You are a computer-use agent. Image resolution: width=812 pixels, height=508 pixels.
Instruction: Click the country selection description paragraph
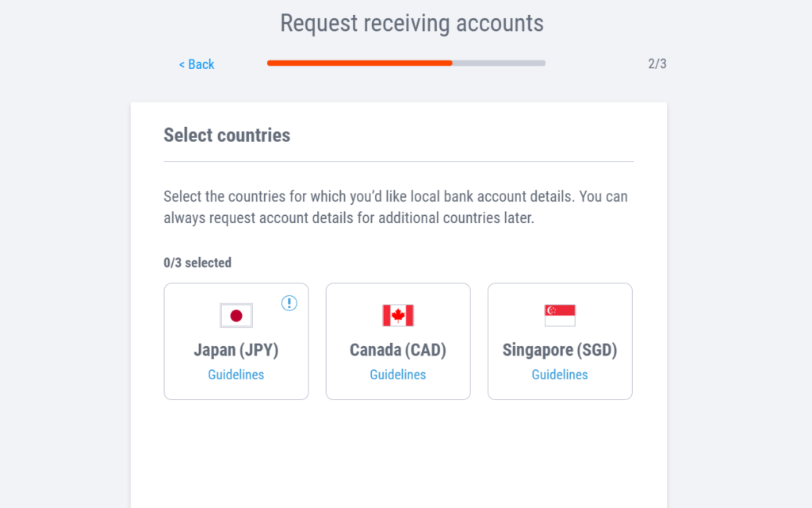(396, 206)
